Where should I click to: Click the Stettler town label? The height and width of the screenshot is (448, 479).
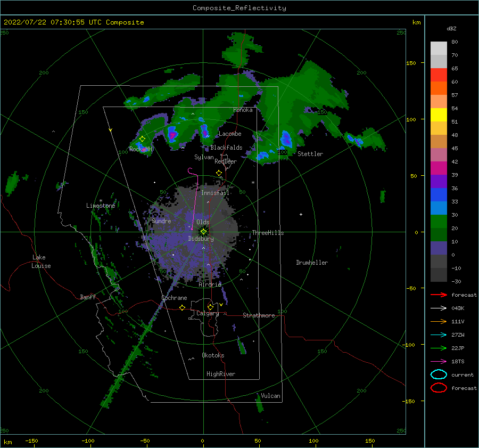(x=310, y=154)
